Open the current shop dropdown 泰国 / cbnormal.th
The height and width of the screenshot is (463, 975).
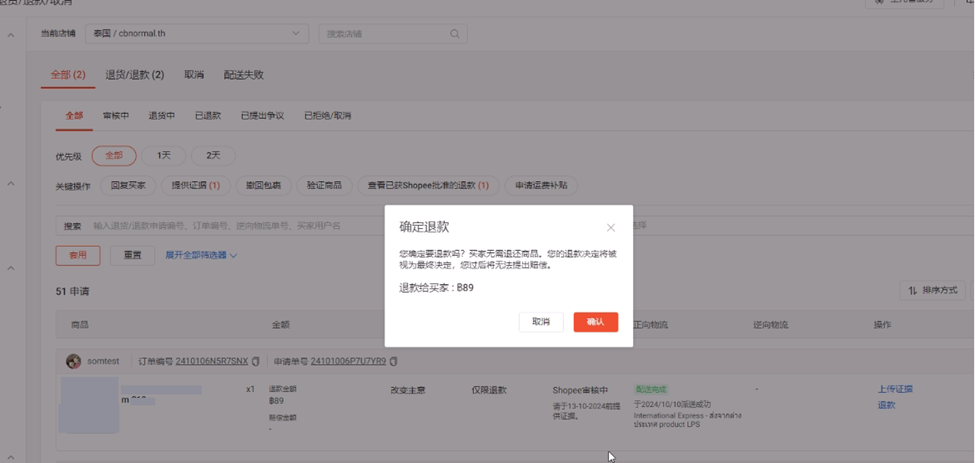(x=197, y=34)
